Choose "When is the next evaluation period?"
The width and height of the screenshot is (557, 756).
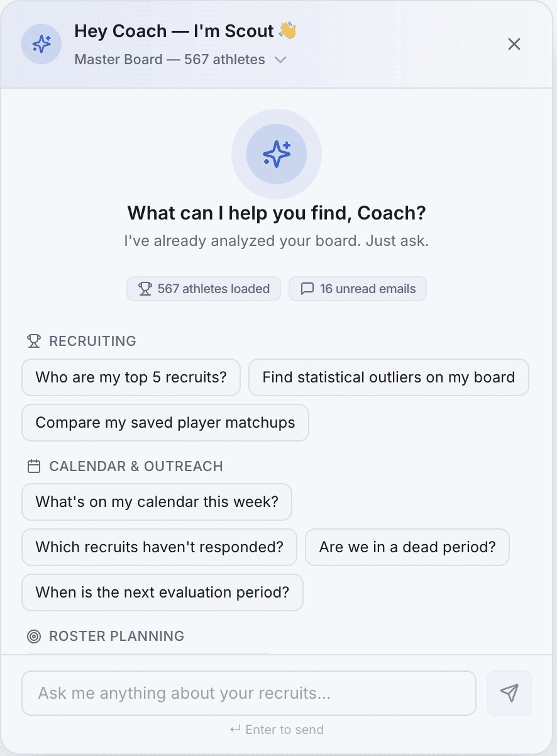[162, 592]
